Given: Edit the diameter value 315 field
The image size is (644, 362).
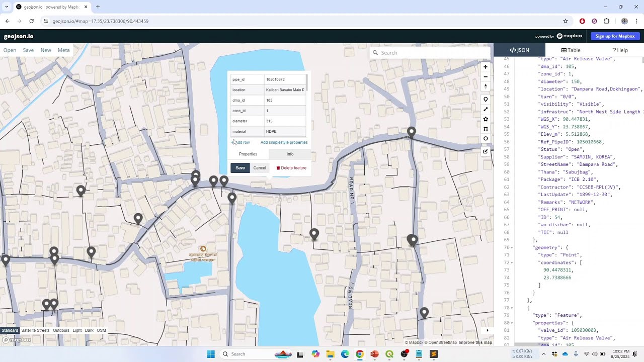Looking at the screenshot, I should [x=285, y=121].
